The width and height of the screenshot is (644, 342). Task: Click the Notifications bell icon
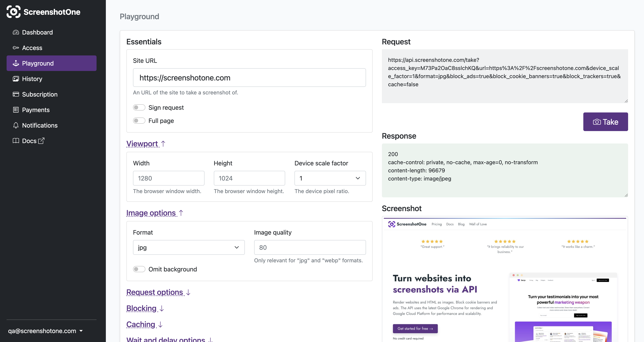point(16,125)
